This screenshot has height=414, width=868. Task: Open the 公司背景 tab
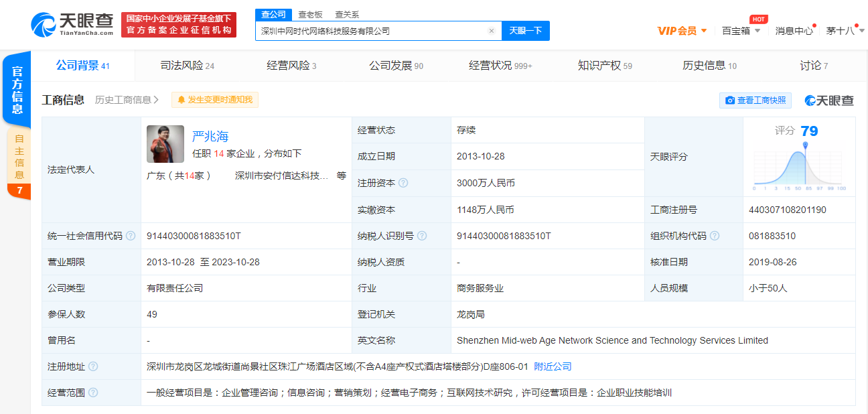tap(83, 66)
